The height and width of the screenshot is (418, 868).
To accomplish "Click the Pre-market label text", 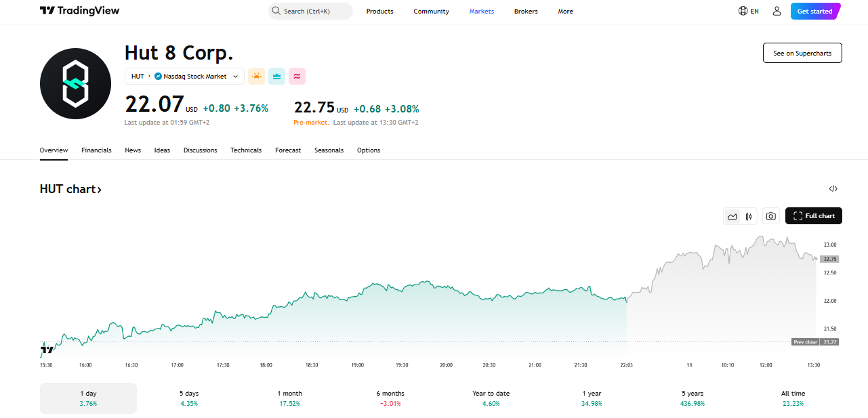I will coord(311,123).
